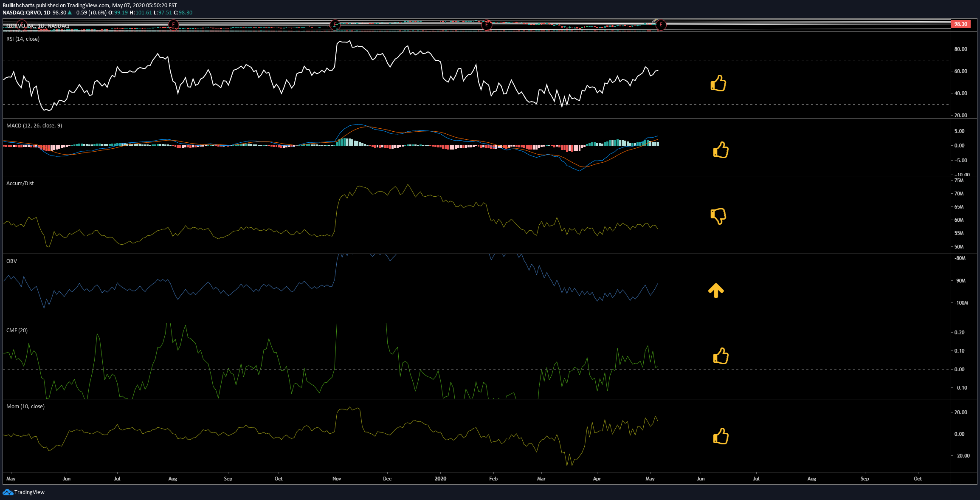The image size is (980, 500).
Task: Click the H:101.61 high value in header
Action: pos(141,12)
